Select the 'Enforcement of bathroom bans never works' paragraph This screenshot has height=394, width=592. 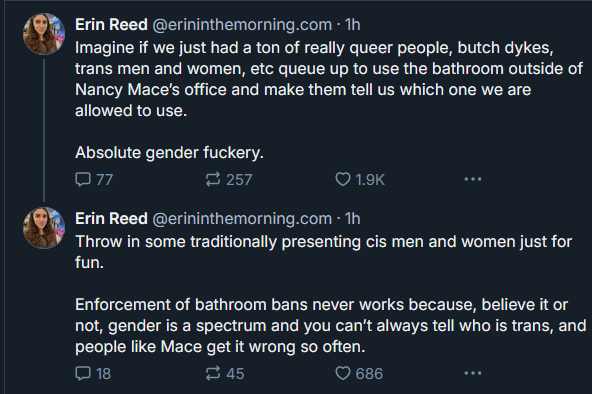(x=330, y=325)
